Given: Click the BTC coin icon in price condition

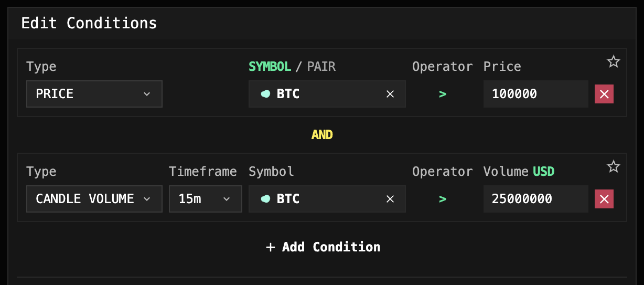Looking at the screenshot, I should pyautogui.click(x=266, y=94).
